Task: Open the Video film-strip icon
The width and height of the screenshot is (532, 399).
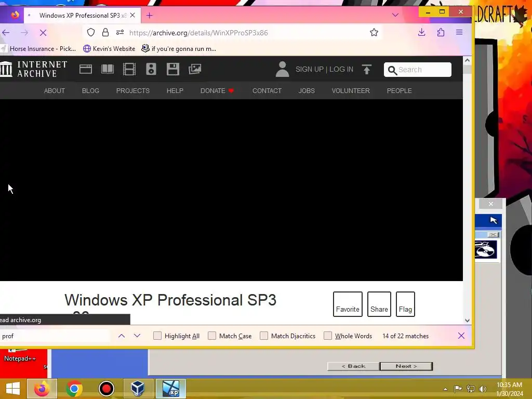Action: pyautogui.click(x=129, y=69)
